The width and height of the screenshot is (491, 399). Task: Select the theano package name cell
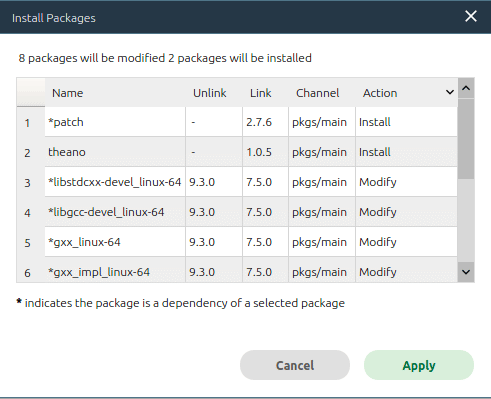pyautogui.click(x=115, y=152)
